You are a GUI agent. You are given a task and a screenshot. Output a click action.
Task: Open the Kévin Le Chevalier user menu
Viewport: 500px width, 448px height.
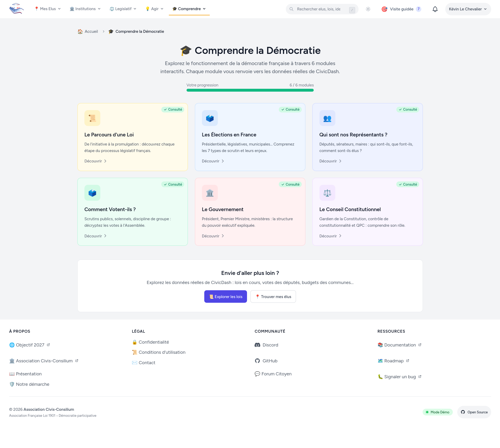(468, 9)
